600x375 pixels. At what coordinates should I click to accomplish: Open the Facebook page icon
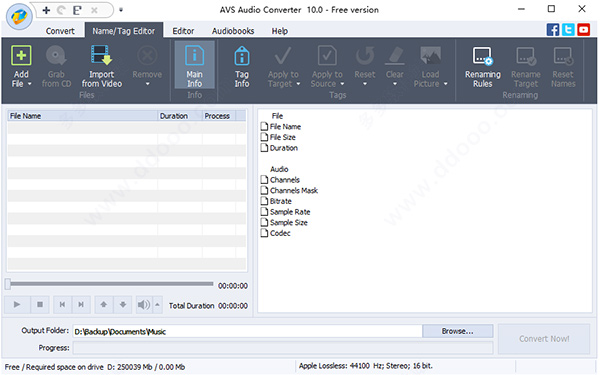[x=553, y=29]
